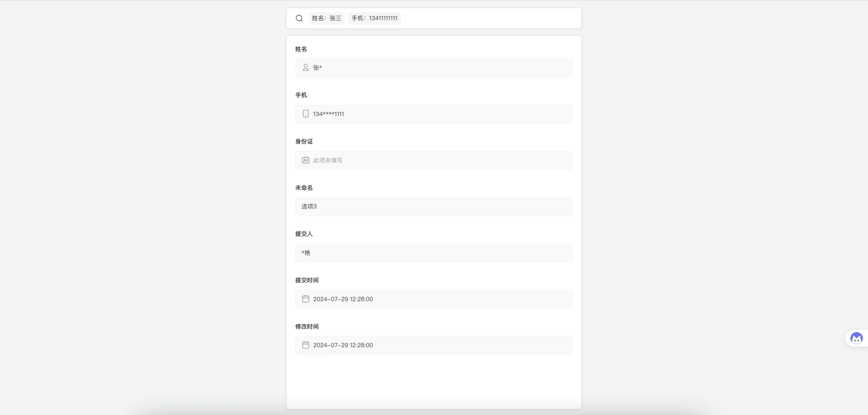The image size is (868, 415).
Task: Click the calendar icon in 修改时间 field
Action: click(x=306, y=345)
